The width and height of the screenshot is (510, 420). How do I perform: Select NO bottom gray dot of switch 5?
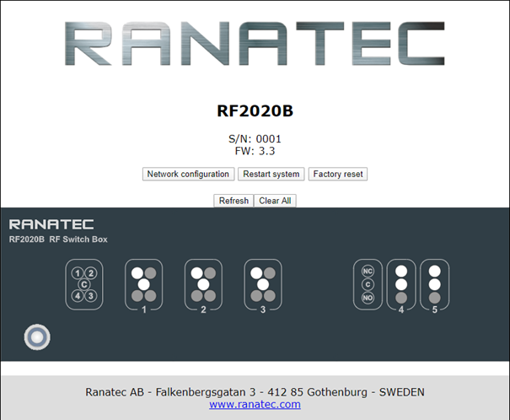click(434, 298)
